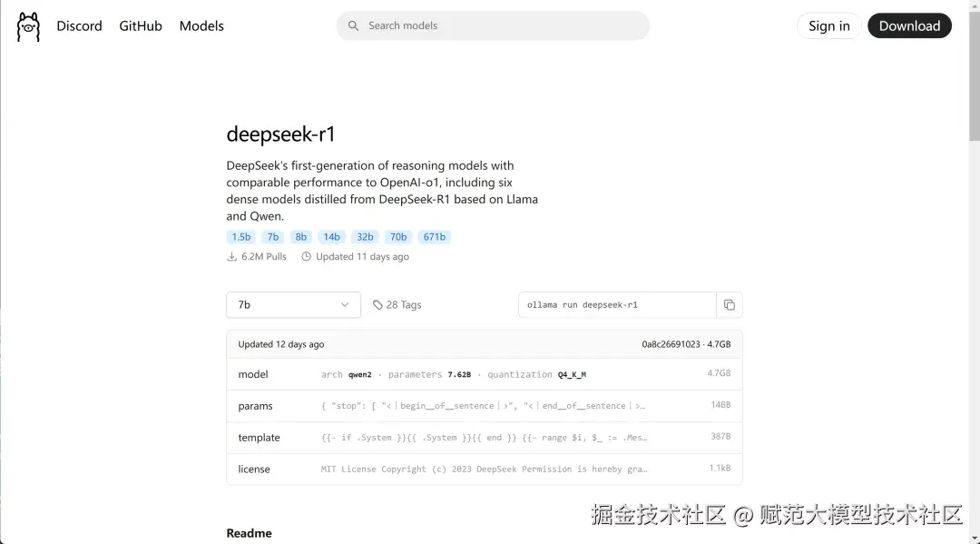Click the Ollama llama logo
This screenshot has height=544, width=980.
pyautogui.click(x=28, y=26)
